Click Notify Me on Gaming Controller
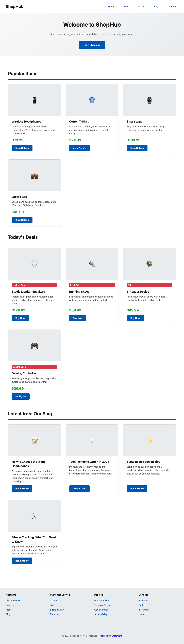 pyautogui.click(x=21, y=396)
